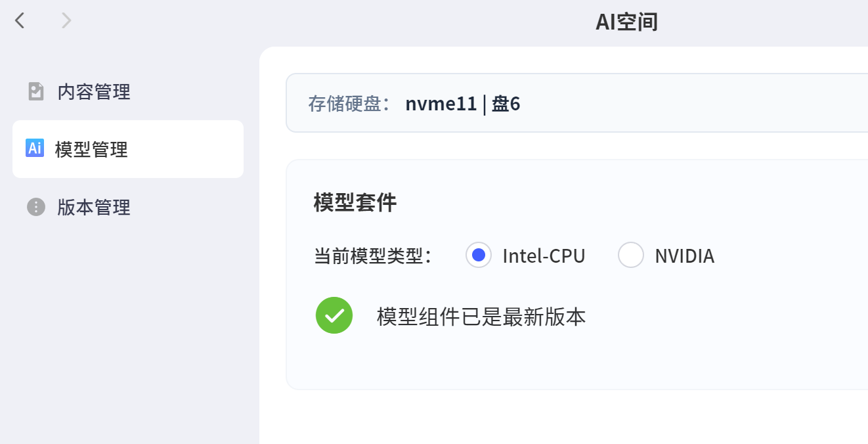The height and width of the screenshot is (444, 868).
Task: Click the 版本管理 three-dot circle icon
Action: click(35, 207)
